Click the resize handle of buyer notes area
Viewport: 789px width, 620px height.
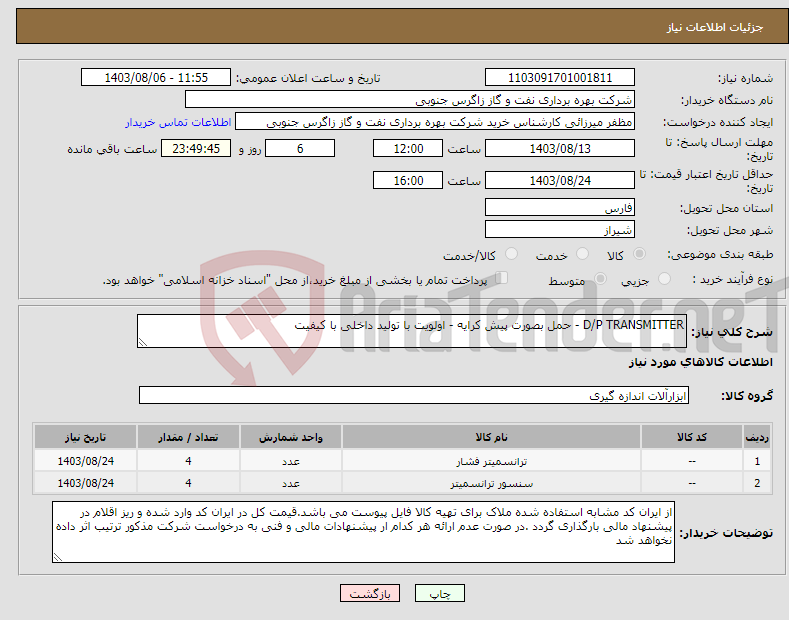pos(58,558)
